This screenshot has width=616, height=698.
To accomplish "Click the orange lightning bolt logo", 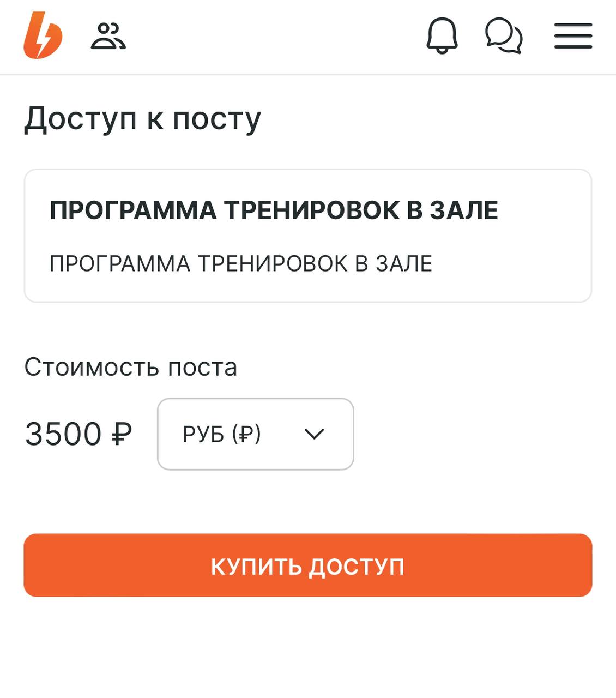I will (x=43, y=35).
